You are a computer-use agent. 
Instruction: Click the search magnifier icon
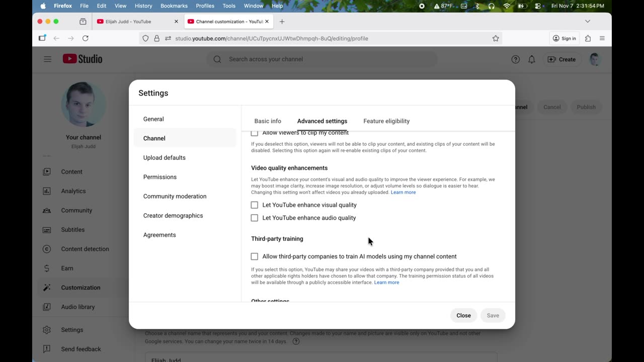coord(217,59)
